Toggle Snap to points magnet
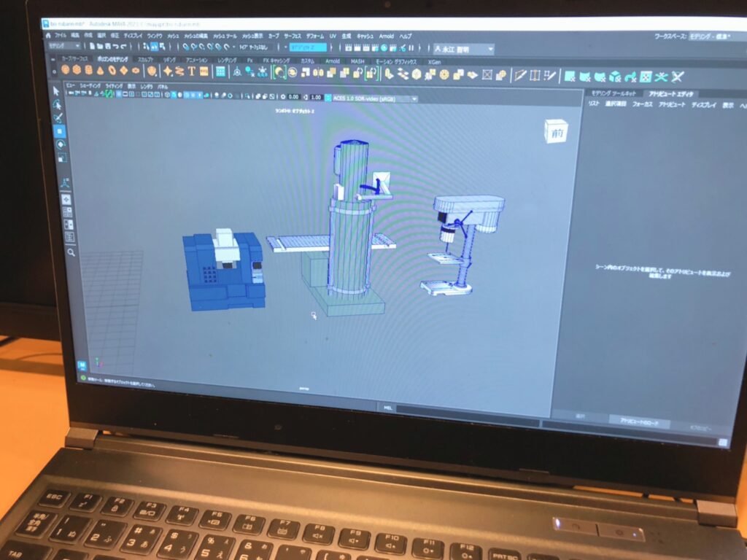747x560 pixels. [x=201, y=47]
